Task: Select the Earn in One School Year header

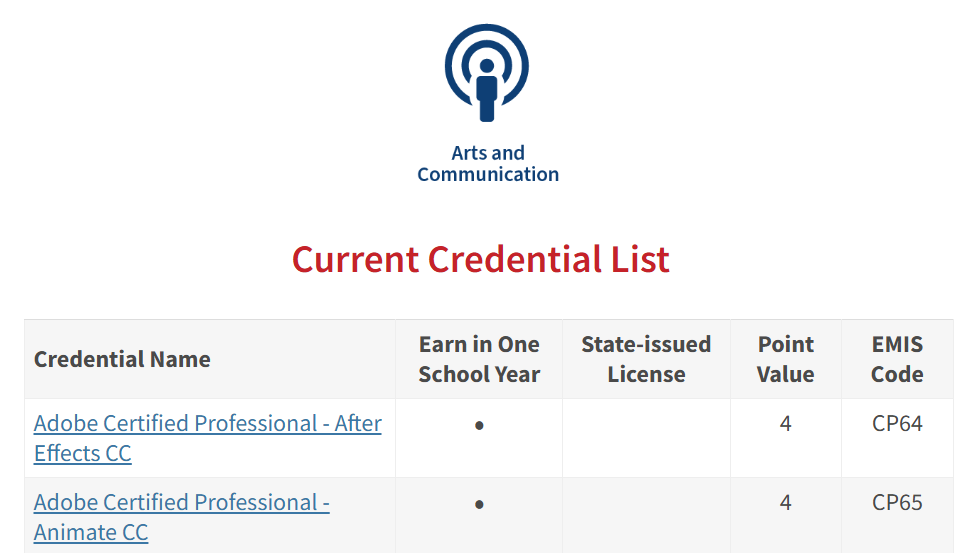Action: coord(479,360)
